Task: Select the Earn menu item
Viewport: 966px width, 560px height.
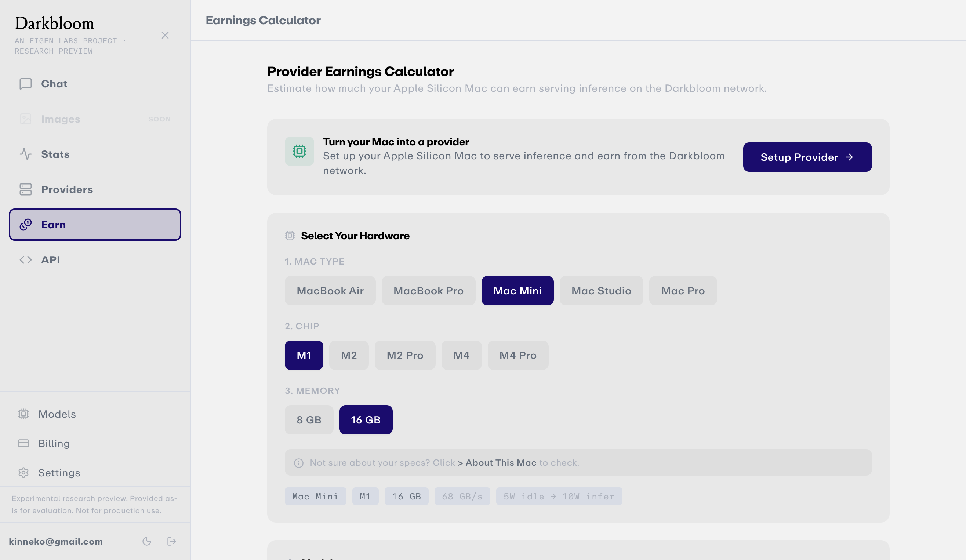Action: coord(95,225)
